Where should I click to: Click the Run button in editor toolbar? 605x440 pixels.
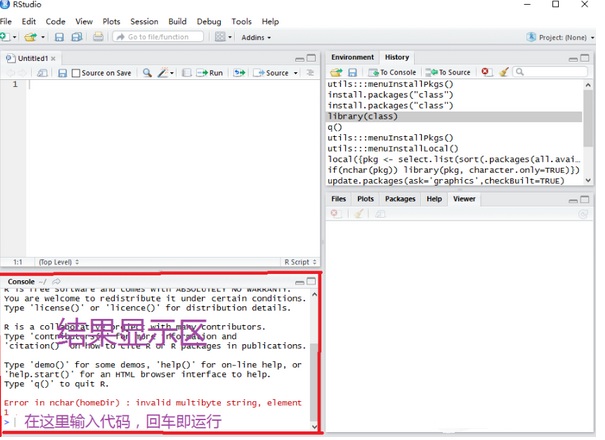[210, 73]
